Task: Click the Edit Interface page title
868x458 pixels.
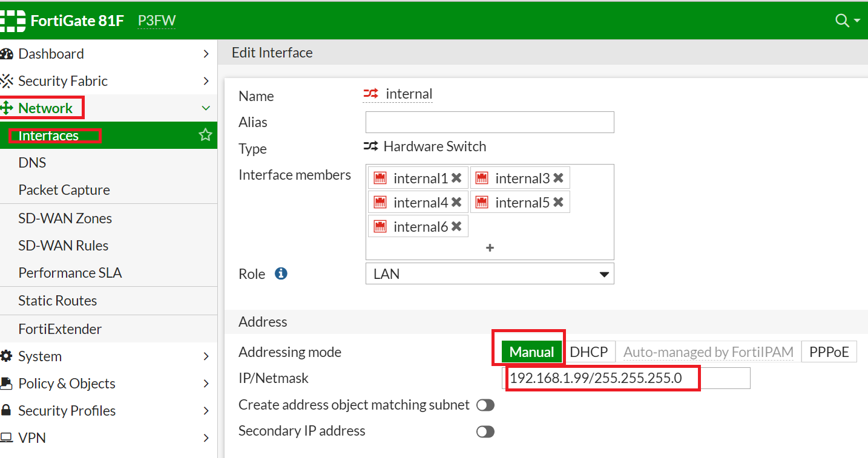Action: tap(272, 53)
